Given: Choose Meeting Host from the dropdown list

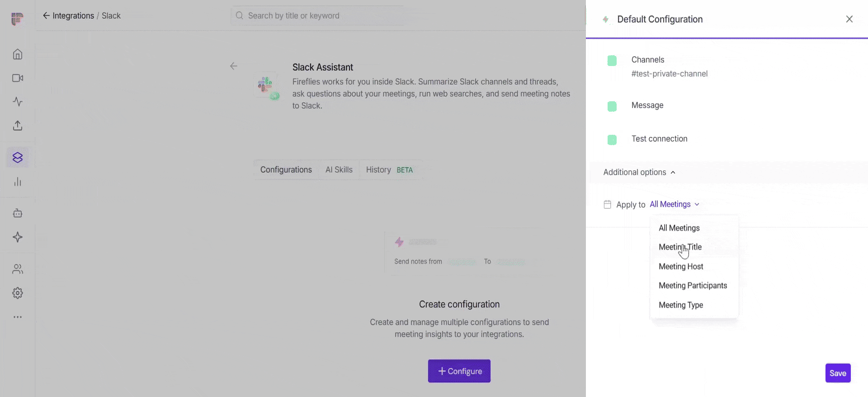Looking at the screenshot, I should (681, 266).
